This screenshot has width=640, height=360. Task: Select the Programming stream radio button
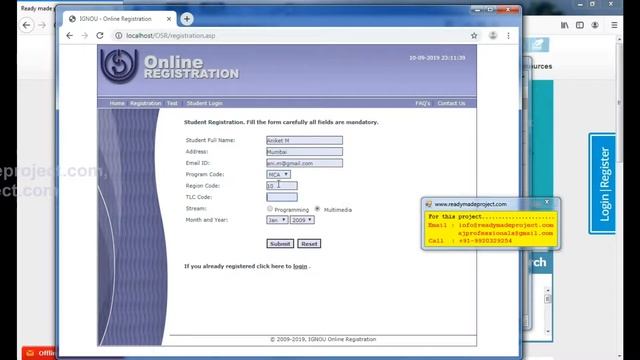pos(270,209)
